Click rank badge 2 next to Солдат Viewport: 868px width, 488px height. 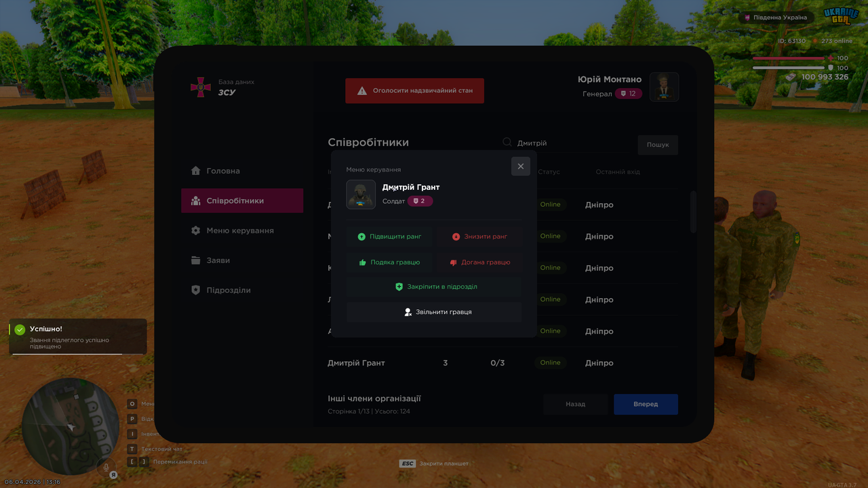[x=420, y=201]
